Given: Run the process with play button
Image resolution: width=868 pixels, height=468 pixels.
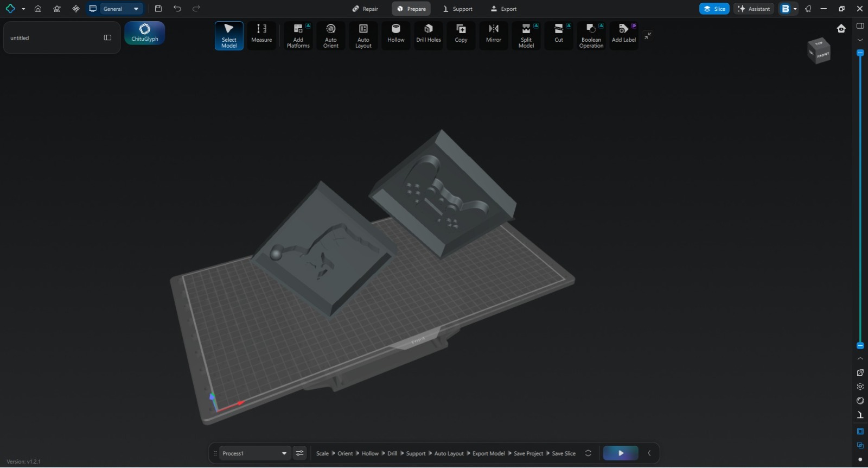Looking at the screenshot, I should 621,453.
